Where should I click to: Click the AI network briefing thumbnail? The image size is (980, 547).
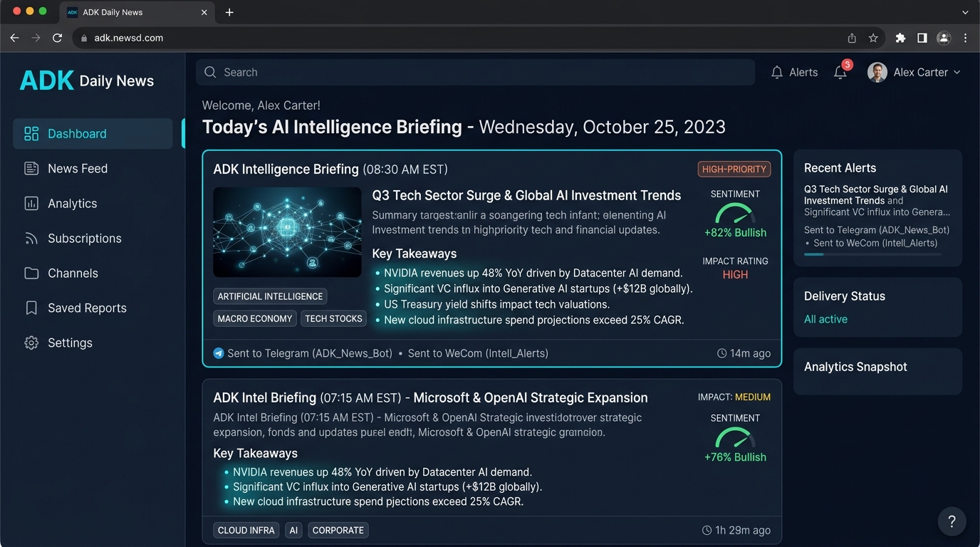pyautogui.click(x=287, y=232)
